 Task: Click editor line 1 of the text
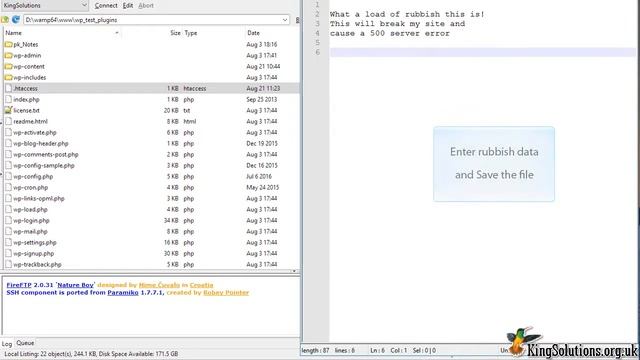(x=482, y=4)
